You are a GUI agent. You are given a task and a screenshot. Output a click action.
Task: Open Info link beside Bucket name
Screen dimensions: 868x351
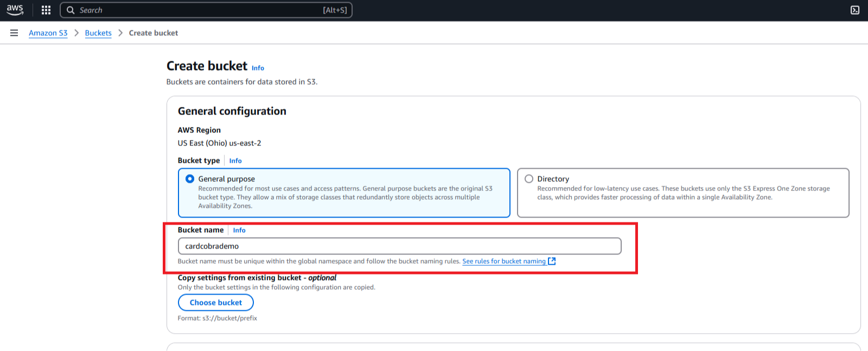click(239, 230)
